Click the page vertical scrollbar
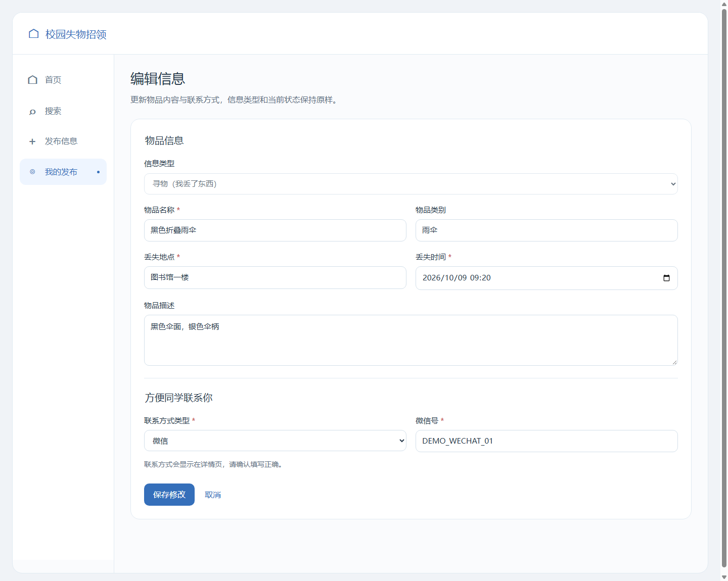The width and height of the screenshot is (728, 581). (x=724, y=288)
